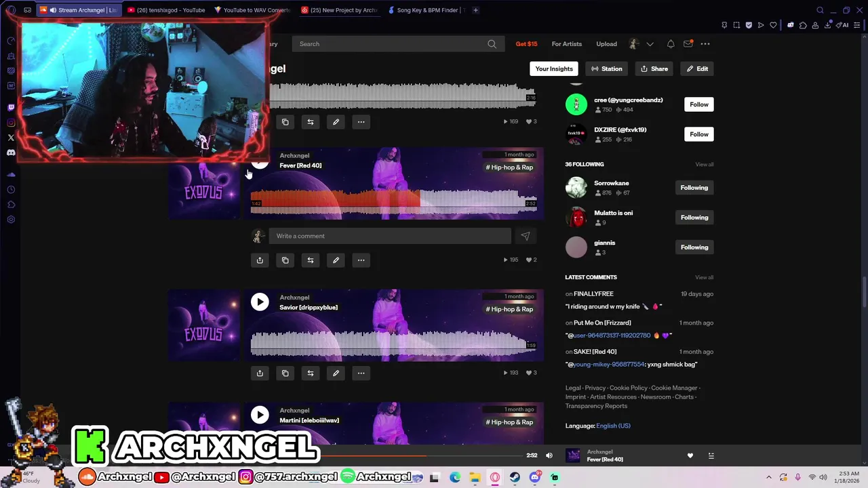This screenshot has width=868, height=488.
Task: Unfollow giannis via Following button
Action: [694, 247]
